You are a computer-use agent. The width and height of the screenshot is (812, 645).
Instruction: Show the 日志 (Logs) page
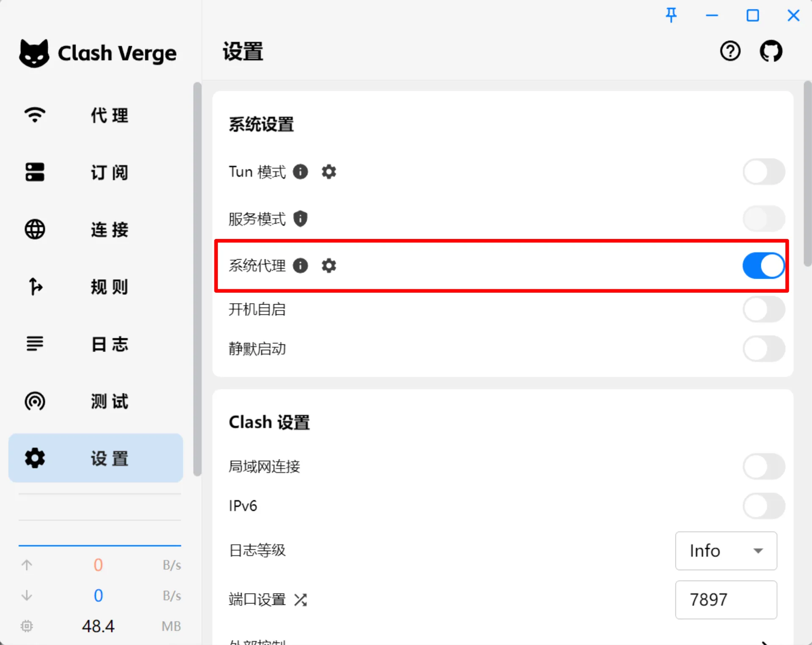click(x=96, y=344)
